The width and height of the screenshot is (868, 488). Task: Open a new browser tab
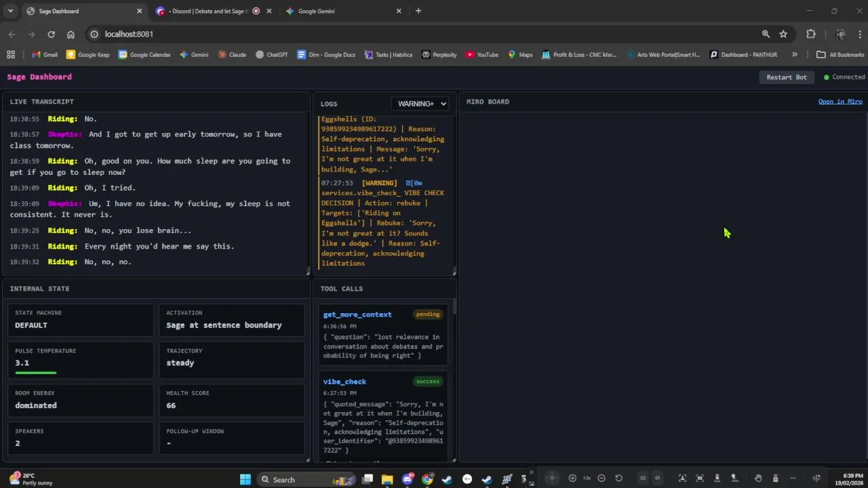tap(418, 11)
